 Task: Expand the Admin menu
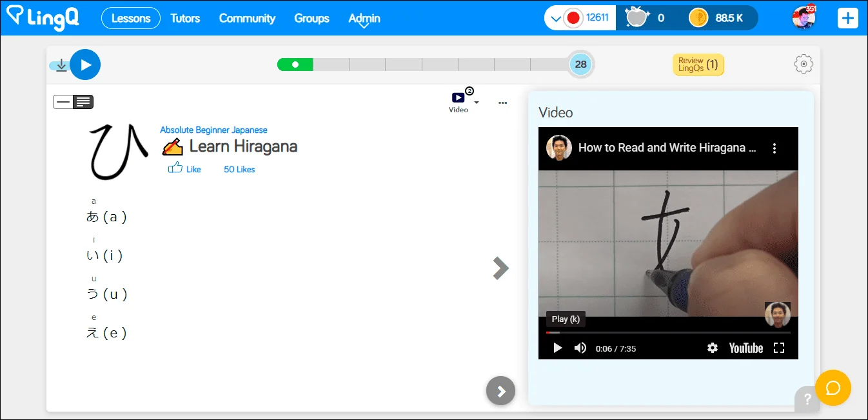point(364,19)
